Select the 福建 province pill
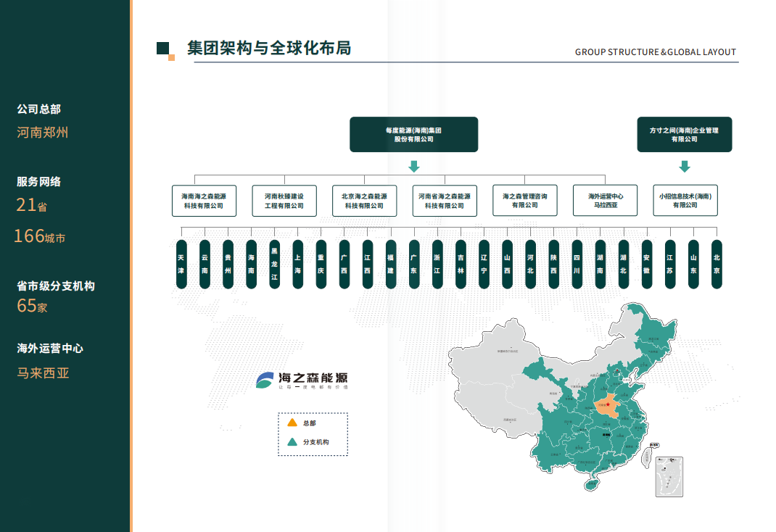Screen dimensions: 776x532 coord(391,264)
